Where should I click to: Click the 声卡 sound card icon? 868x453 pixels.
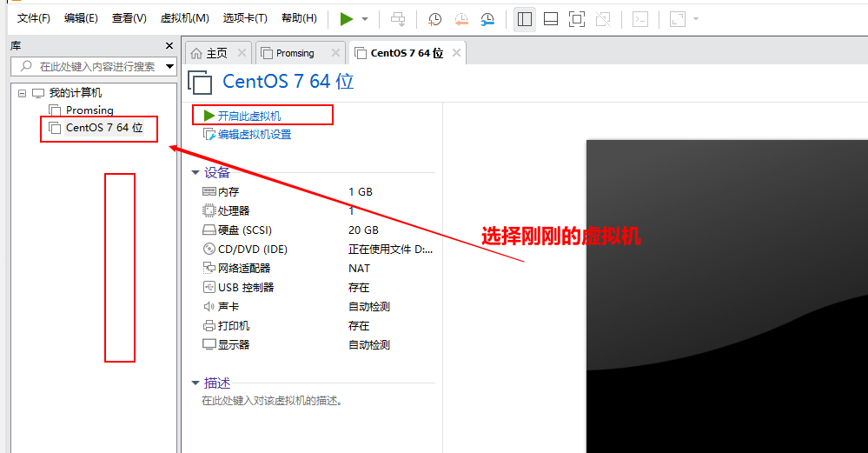coord(209,306)
